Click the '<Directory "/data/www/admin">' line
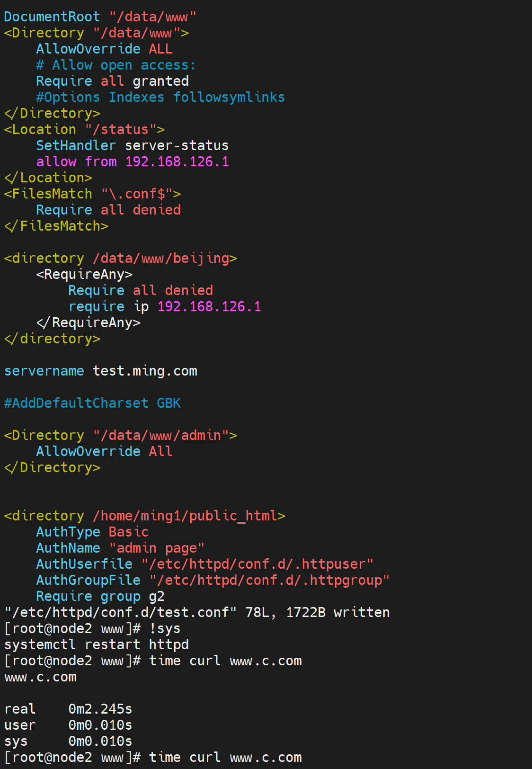The image size is (532, 769). 120,436
